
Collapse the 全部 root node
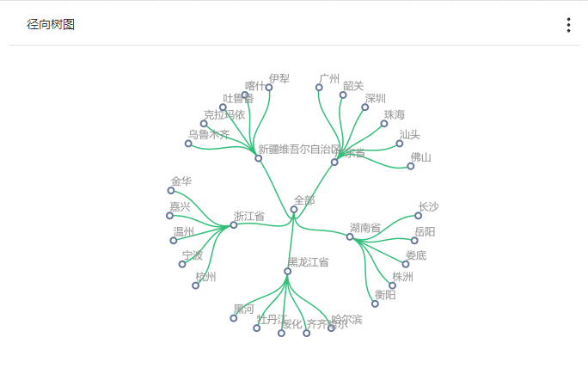coord(294,209)
